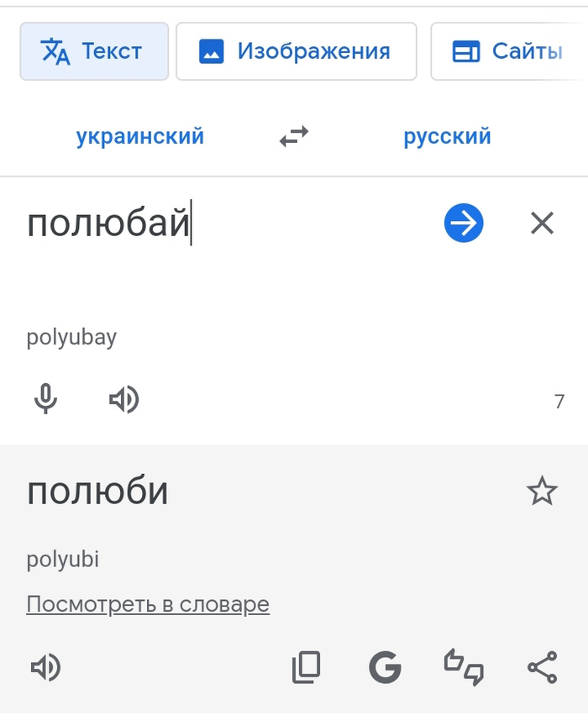Screen dimensions: 588x726
Task: Rate this translation with thumbs icon
Action: 464,668
